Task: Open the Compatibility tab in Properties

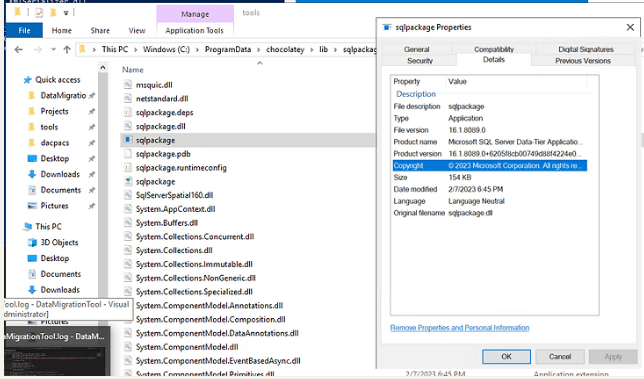Action: point(494,49)
